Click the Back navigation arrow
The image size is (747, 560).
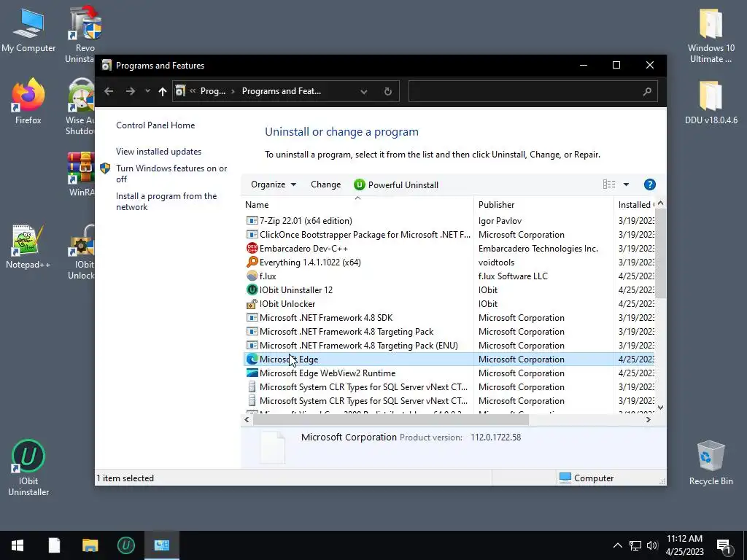(109, 91)
